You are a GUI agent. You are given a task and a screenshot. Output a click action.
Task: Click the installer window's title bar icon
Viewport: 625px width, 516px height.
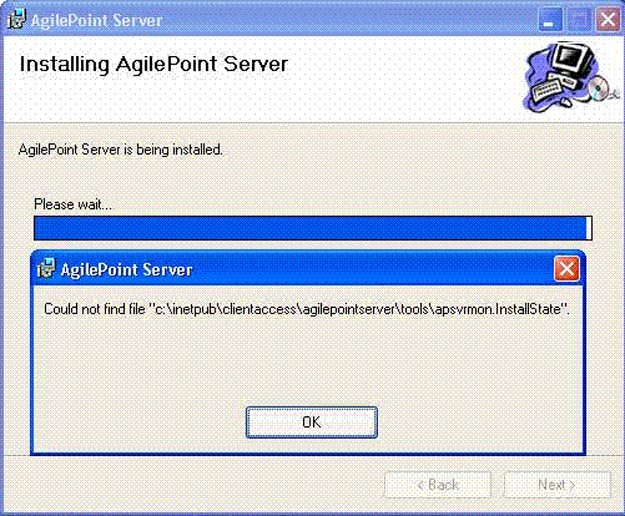pyautogui.click(x=16, y=19)
